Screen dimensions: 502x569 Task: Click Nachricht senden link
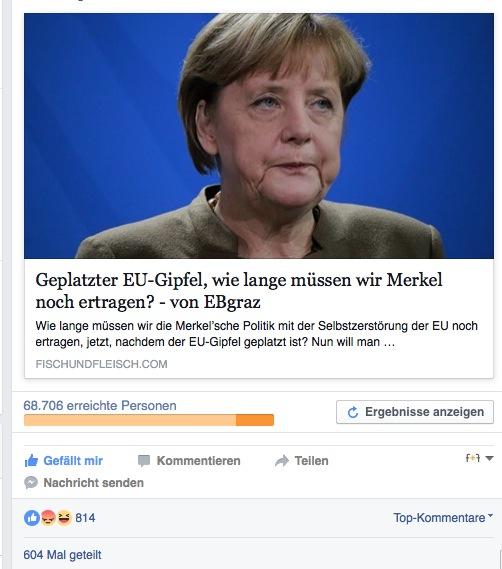coord(94,483)
